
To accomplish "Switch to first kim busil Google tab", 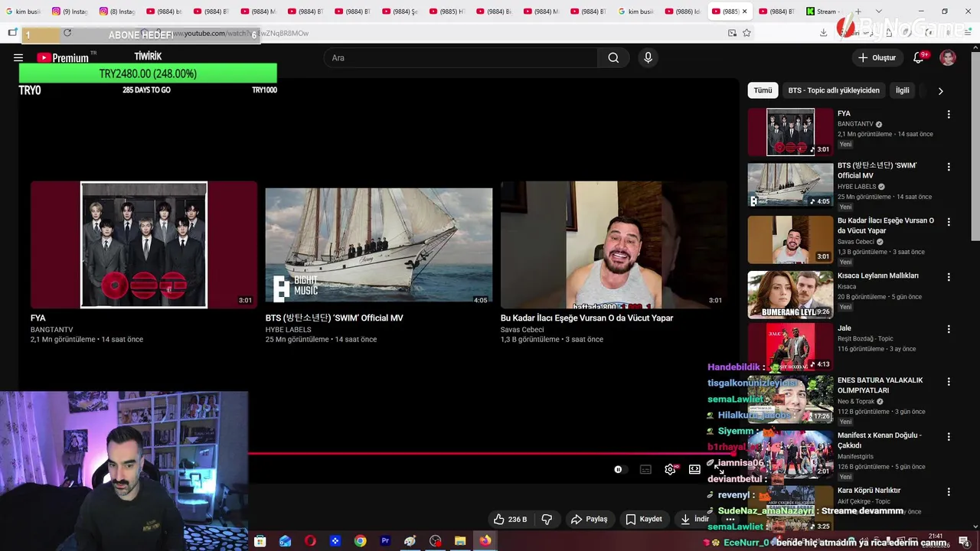I will (x=23, y=11).
